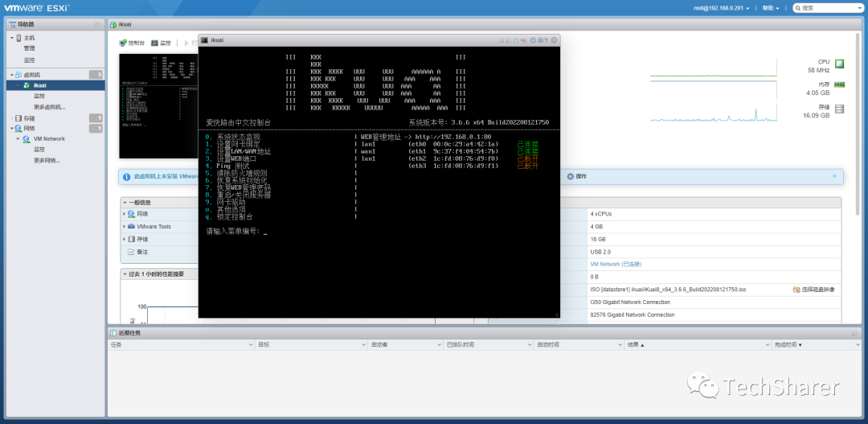Click the 虚拟机 count badge 5

coord(96,74)
